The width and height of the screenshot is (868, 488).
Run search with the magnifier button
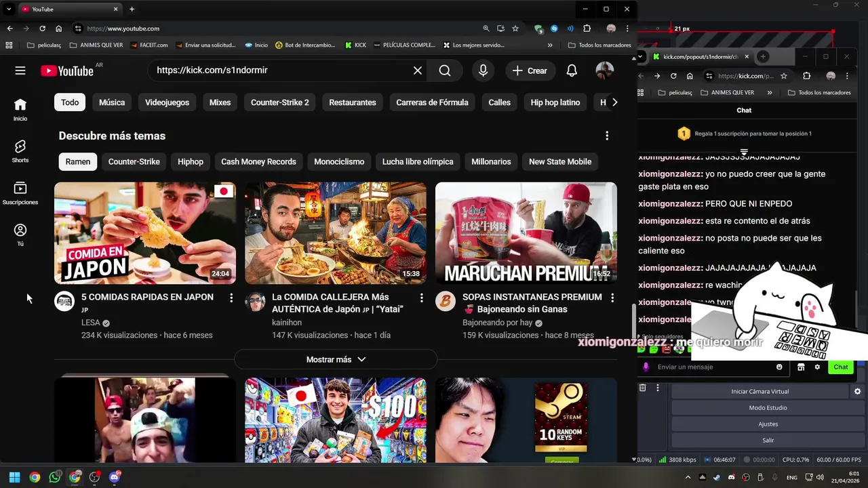tap(445, 70)
